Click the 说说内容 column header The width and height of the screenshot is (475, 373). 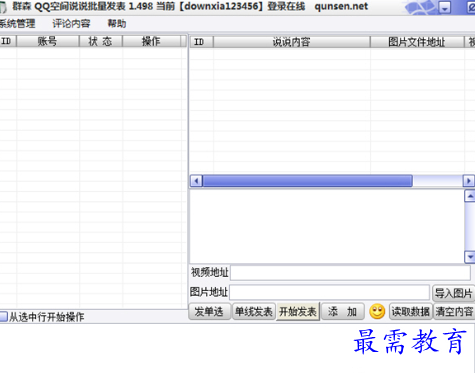tap(292, 42)
